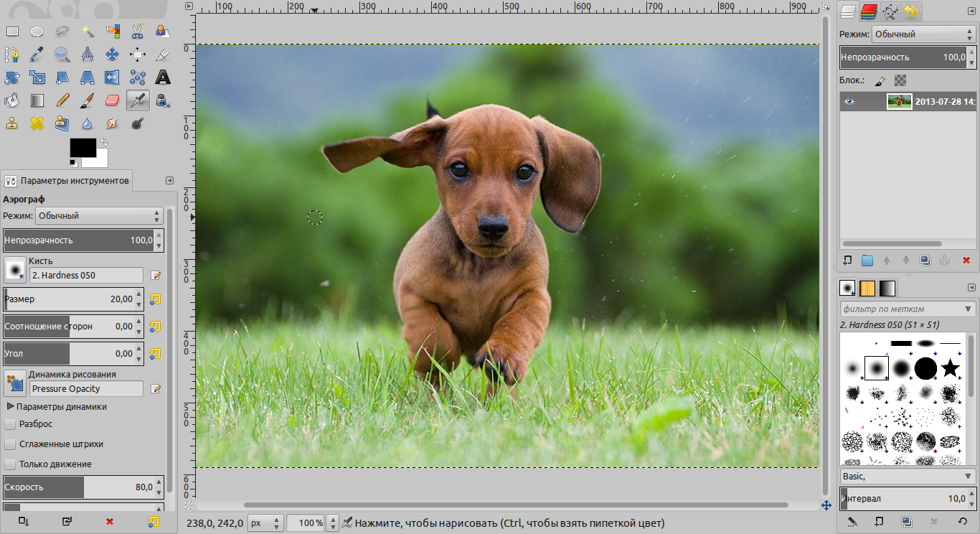
Task: Select the Scissors Select tool
Action: point(138,31)
